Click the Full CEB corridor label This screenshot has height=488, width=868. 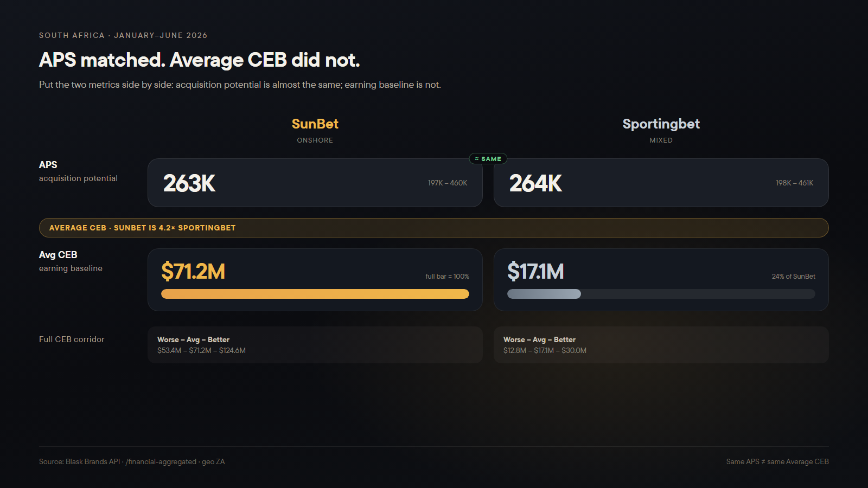coord(72,339)
